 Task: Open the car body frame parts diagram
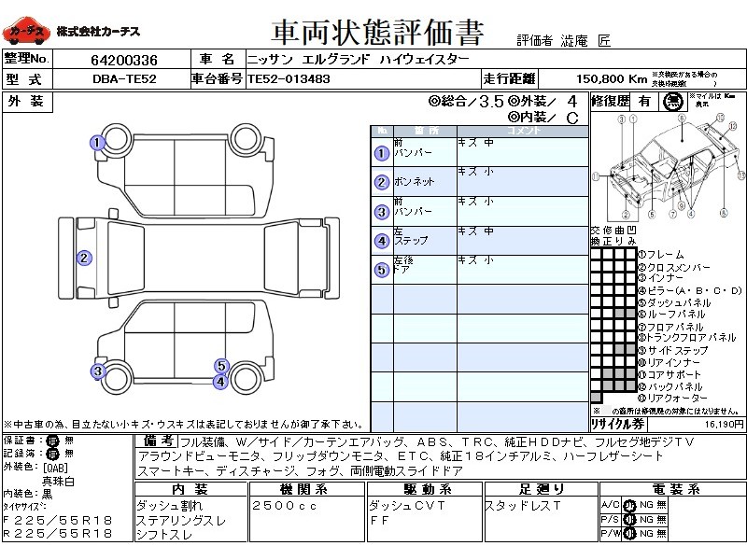tap(668, 168)
